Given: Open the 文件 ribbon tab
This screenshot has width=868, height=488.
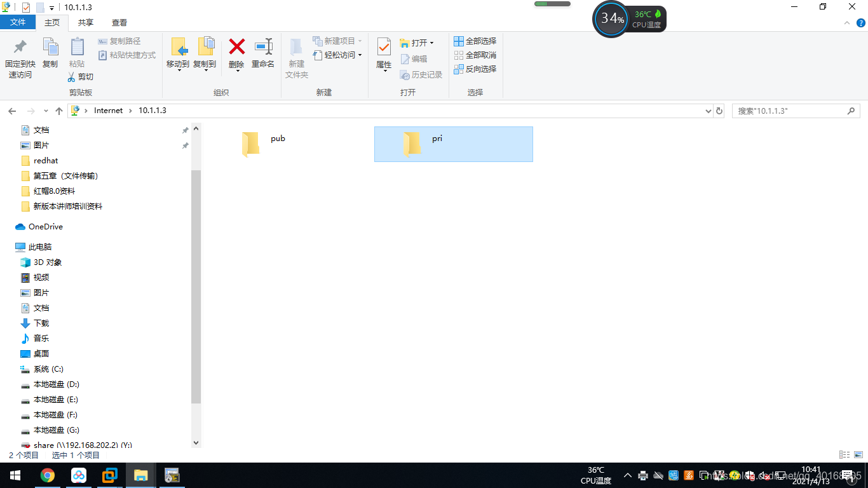Looking at the screenshot, I should click(18, 22).
